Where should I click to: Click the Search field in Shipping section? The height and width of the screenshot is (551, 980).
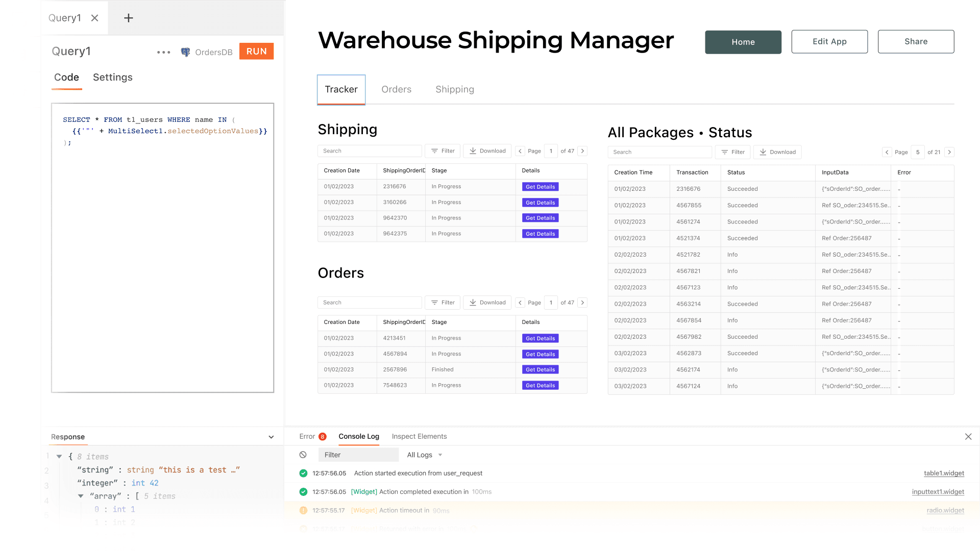[x=369, y=151]
